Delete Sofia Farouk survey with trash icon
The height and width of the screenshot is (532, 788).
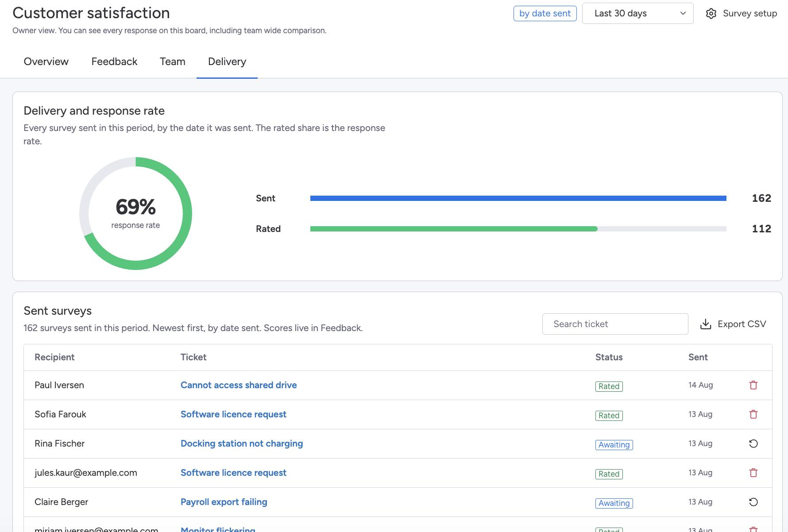click(753, 414)
